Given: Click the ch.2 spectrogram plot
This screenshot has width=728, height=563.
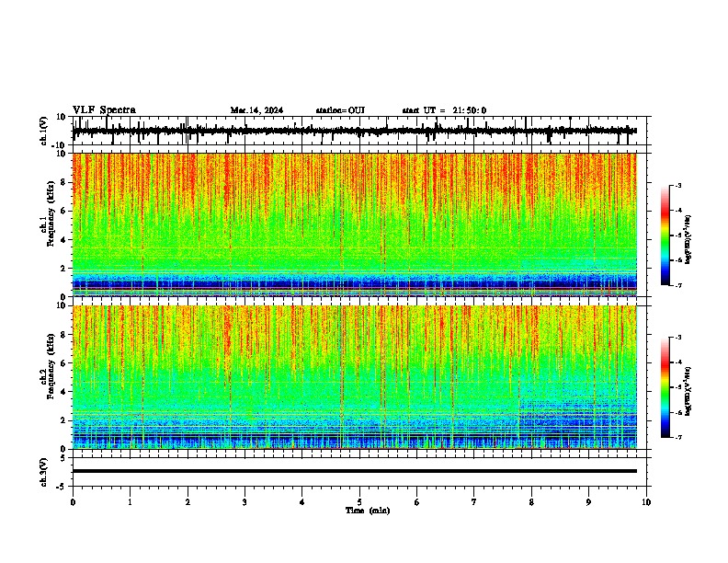Looking at the screenshot, I should coord(355,377).
